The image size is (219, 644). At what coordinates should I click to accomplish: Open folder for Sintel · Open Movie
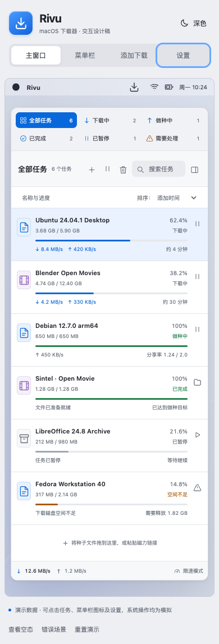tap(197, 382)
